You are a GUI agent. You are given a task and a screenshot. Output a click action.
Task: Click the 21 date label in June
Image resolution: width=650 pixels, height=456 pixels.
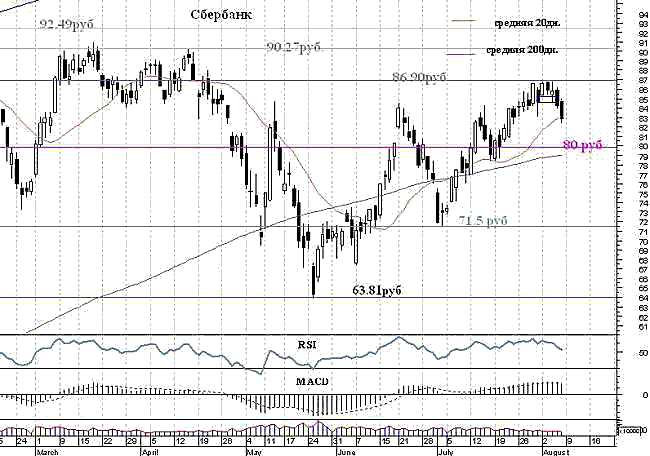point(403,442)
